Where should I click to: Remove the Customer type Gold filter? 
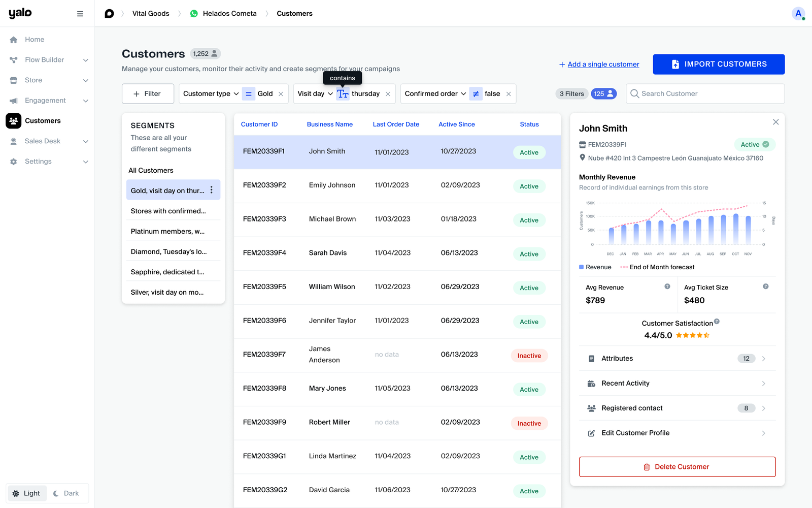[x=281, y=94]
